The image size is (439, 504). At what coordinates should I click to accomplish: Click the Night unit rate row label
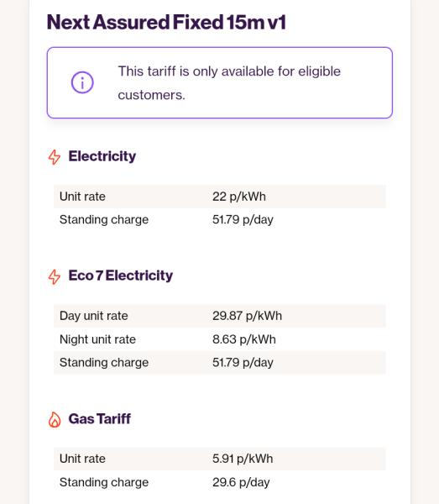point(97,339)
